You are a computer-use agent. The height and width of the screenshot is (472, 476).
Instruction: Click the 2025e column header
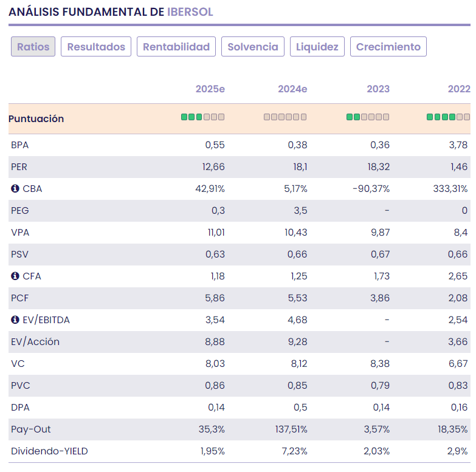click(210, 89)
